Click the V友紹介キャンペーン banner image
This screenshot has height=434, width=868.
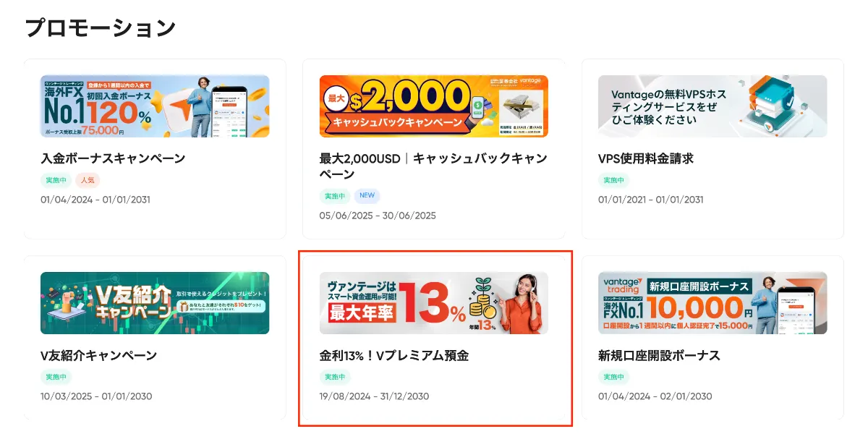coord(155,303)
